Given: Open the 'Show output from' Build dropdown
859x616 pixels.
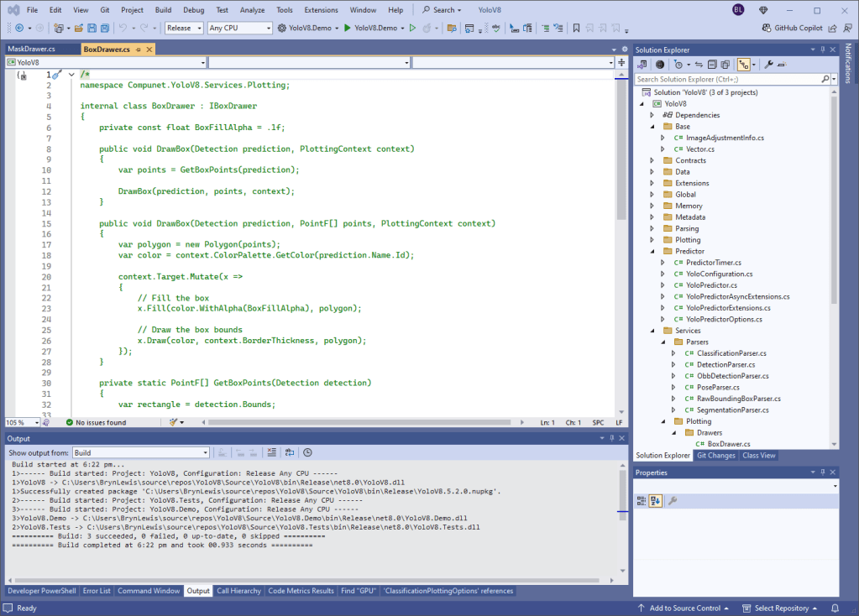Looking at the screenshot, I should 140,452.
